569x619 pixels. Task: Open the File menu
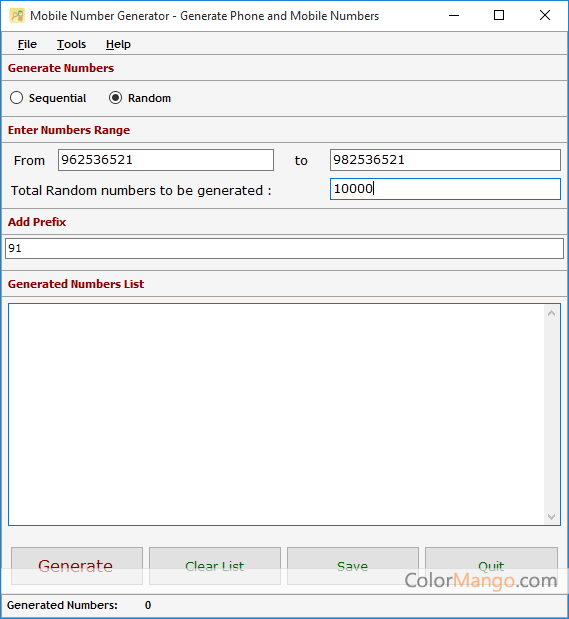tap(27, 44)
